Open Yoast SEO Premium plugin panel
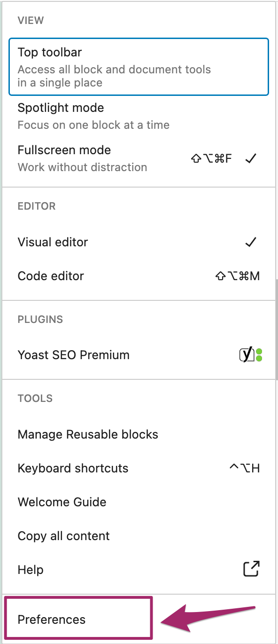This screenshot has width=278, height=644. tap(139, 355)
